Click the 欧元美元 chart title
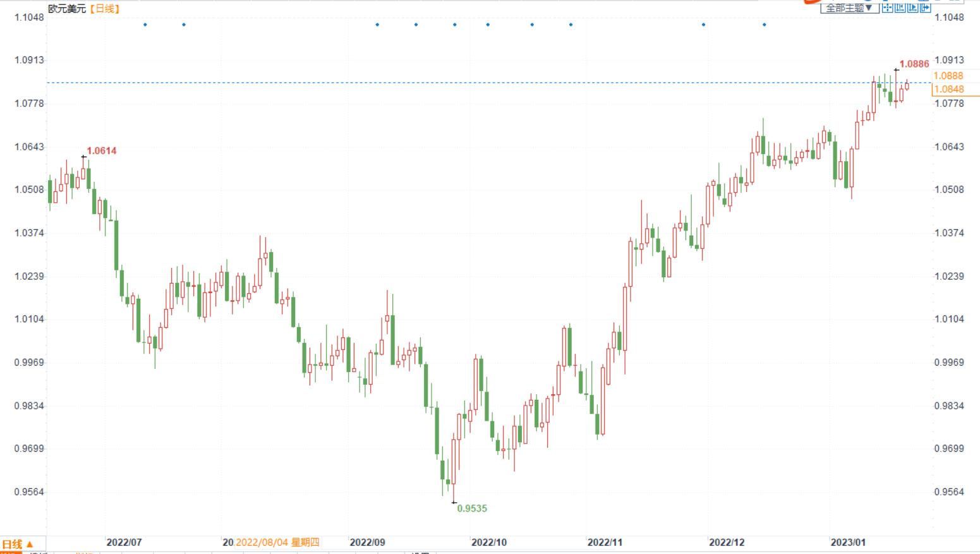This screenshot has height=554, width=980. 67,9
